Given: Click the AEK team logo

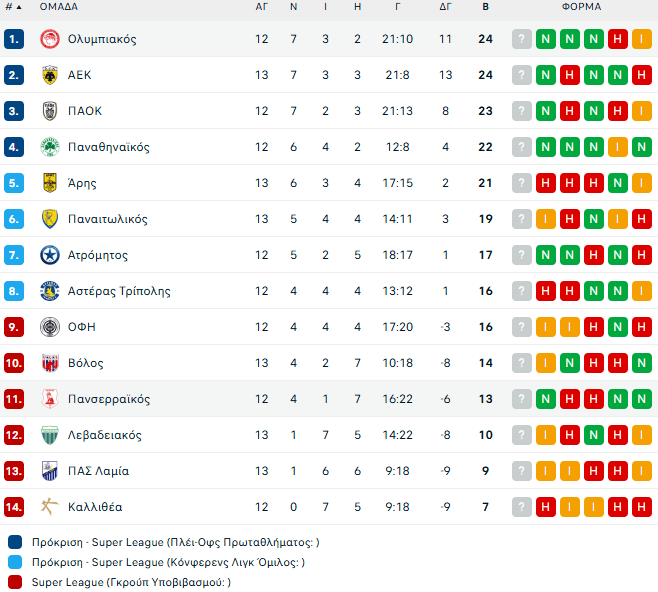Looking at the screenshot, I should coord(49,75).
